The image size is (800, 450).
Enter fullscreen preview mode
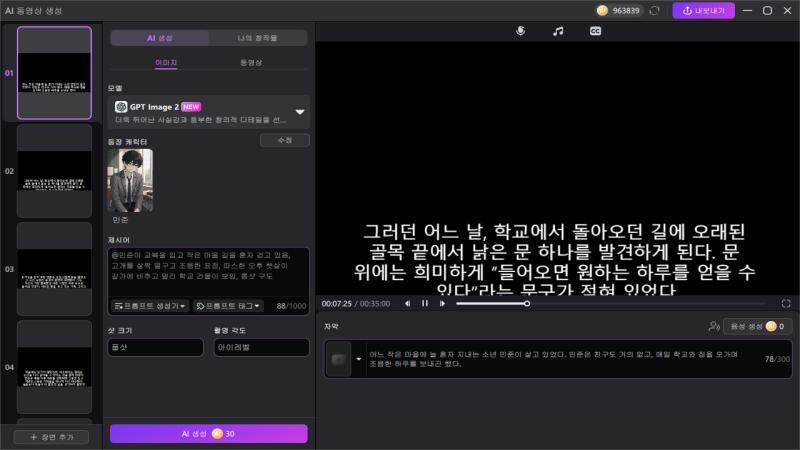[786, 304]
